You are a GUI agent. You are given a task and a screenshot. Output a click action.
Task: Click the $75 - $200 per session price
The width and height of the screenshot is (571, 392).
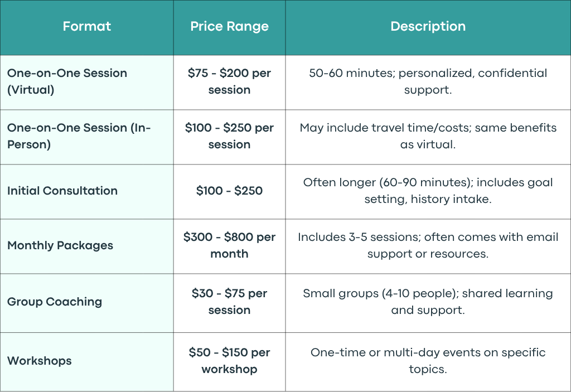tap(229, 81)
